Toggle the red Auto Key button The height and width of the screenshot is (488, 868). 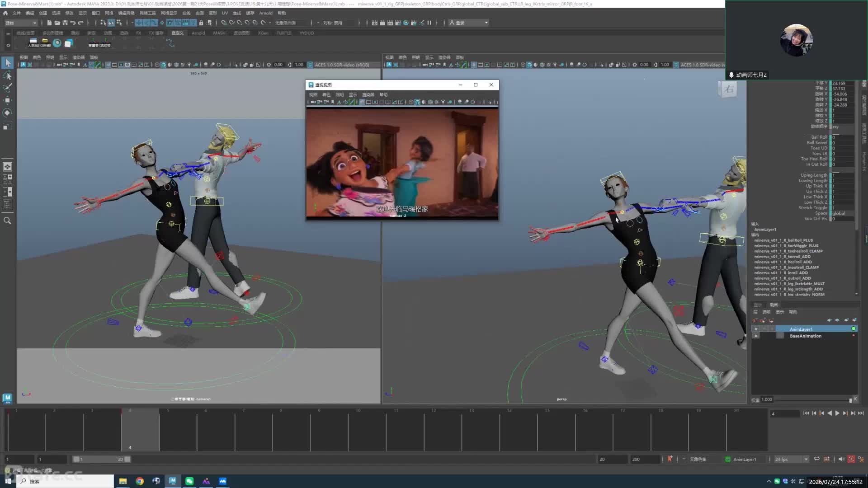tap(851, 459)
